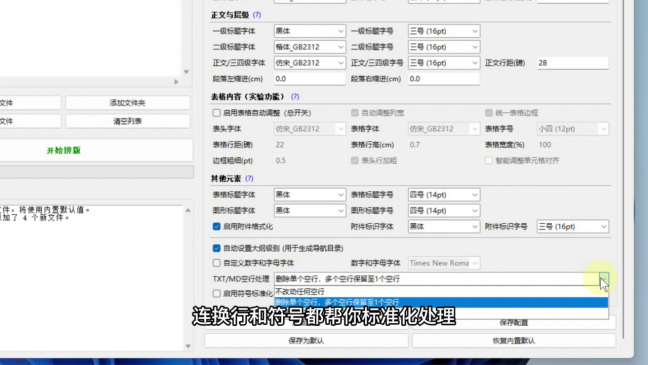Click the 正文行距(磅) field with 28
This screenshot has width=648, height=365.
point(572,63)
